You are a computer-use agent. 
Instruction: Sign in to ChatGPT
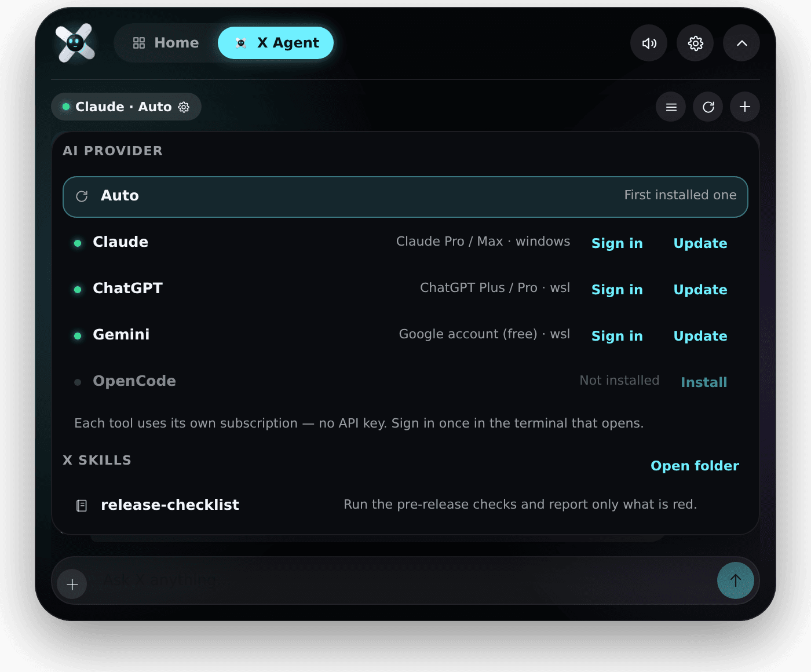pos(617,290)
